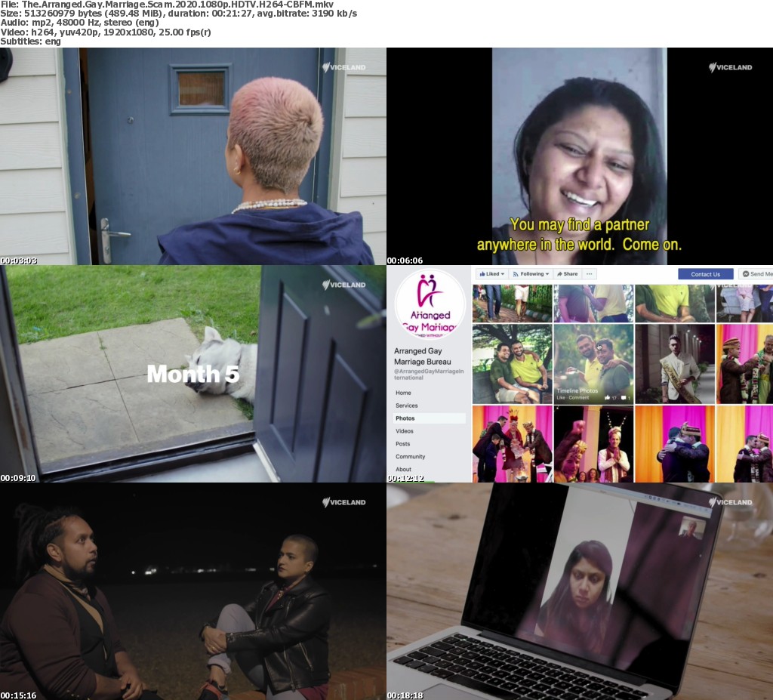This screenshot has width=773, height=700.
Task: Click the Viceland logo on pink-hair frame
Action: pyautogui.click(x=343, y=67)
